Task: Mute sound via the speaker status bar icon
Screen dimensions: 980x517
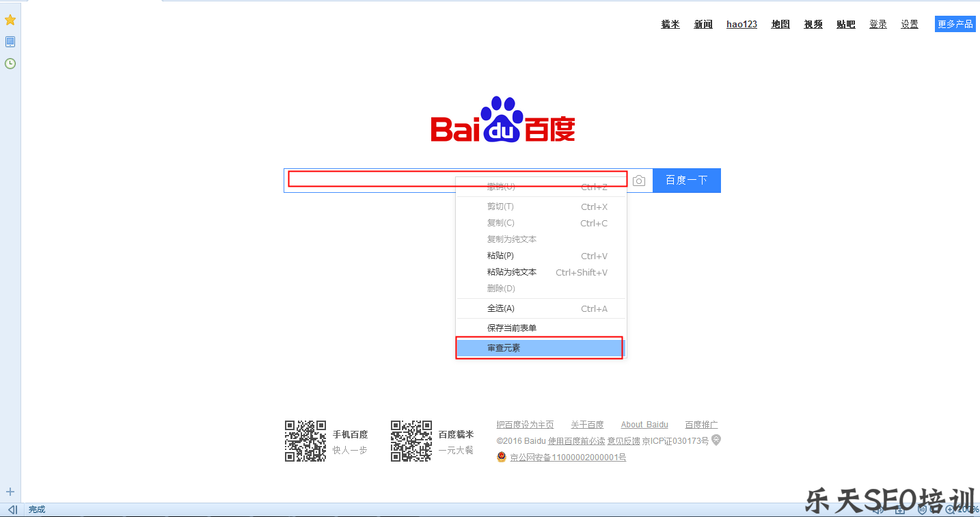Action: [877, 510]
